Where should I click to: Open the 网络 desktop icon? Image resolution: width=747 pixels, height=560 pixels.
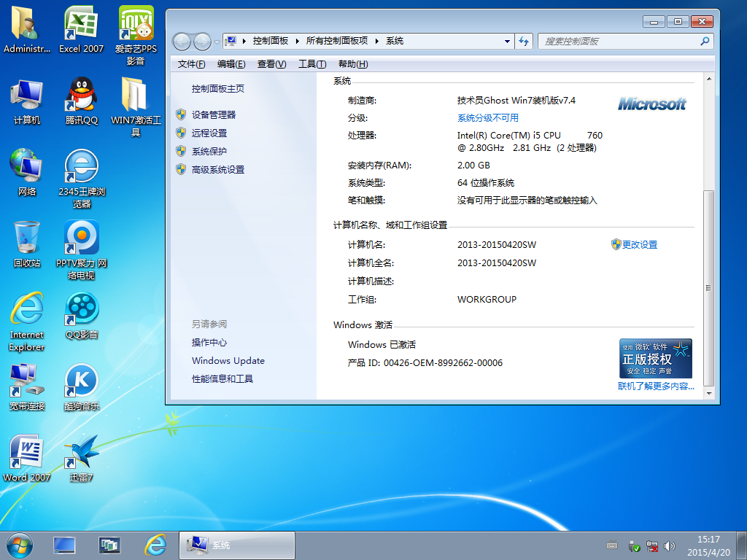27,173
